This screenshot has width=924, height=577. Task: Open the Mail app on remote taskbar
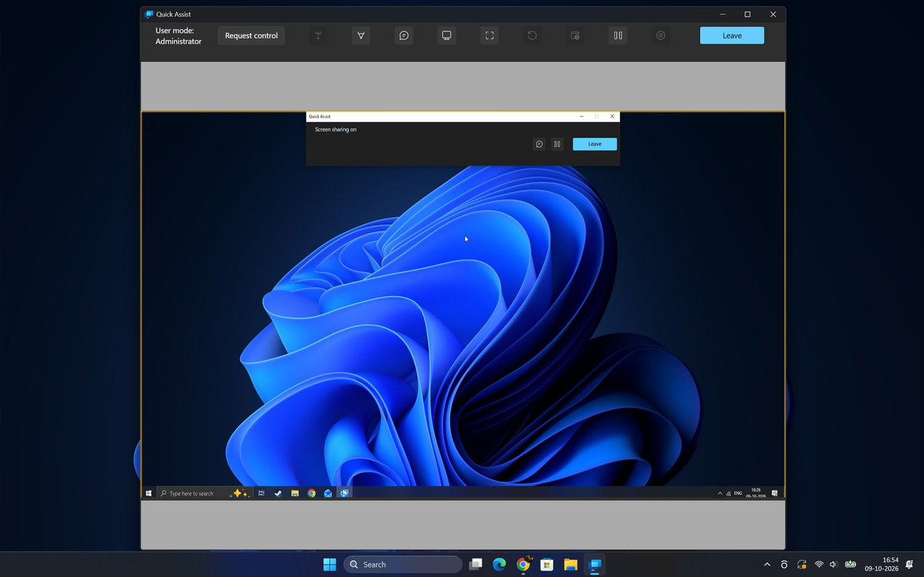point(328,493)
